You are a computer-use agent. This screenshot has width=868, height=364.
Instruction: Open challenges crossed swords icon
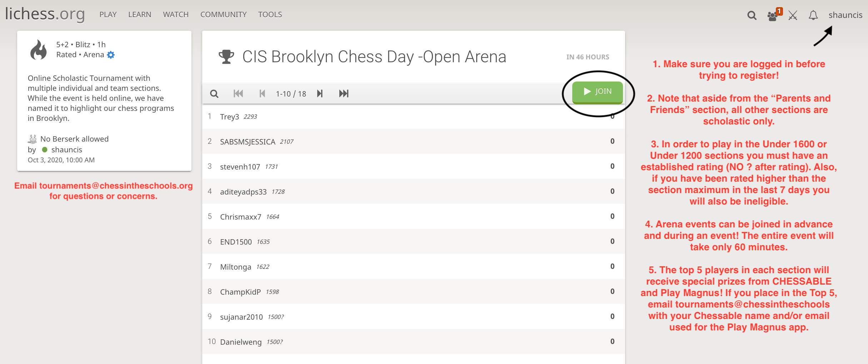pyautogui.click(x=793, y=15)
